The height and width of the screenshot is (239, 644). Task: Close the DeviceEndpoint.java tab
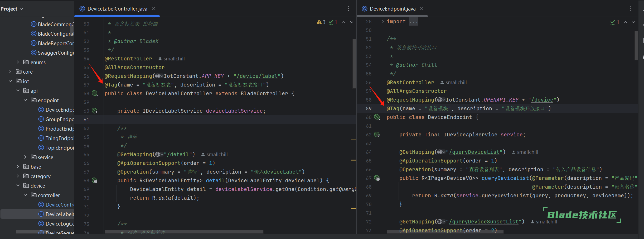coord(422,9)
